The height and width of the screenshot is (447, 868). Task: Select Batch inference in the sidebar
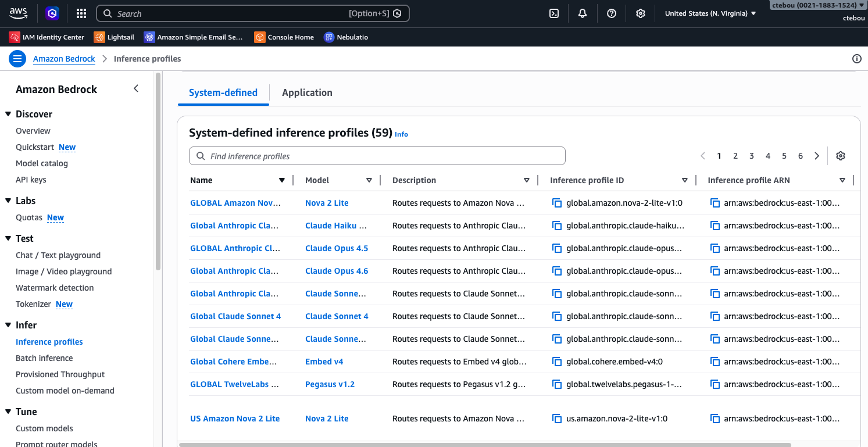click(x=44, y=357)
